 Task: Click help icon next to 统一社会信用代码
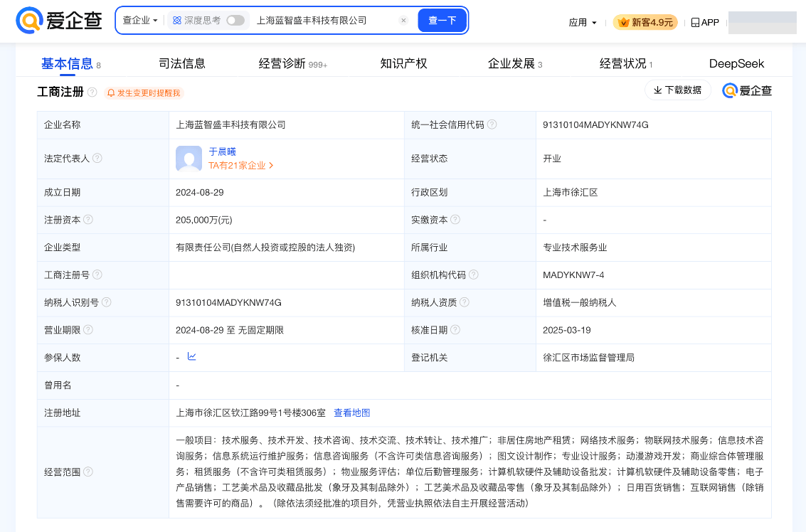tap(492, 124)
